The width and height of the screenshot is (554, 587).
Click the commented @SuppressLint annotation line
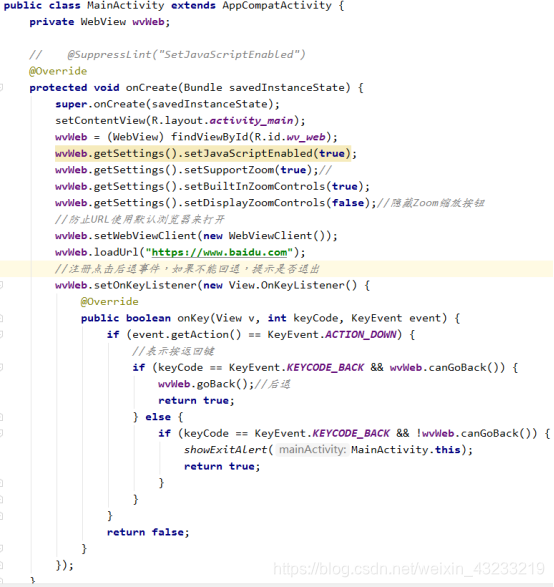[167, 55]
